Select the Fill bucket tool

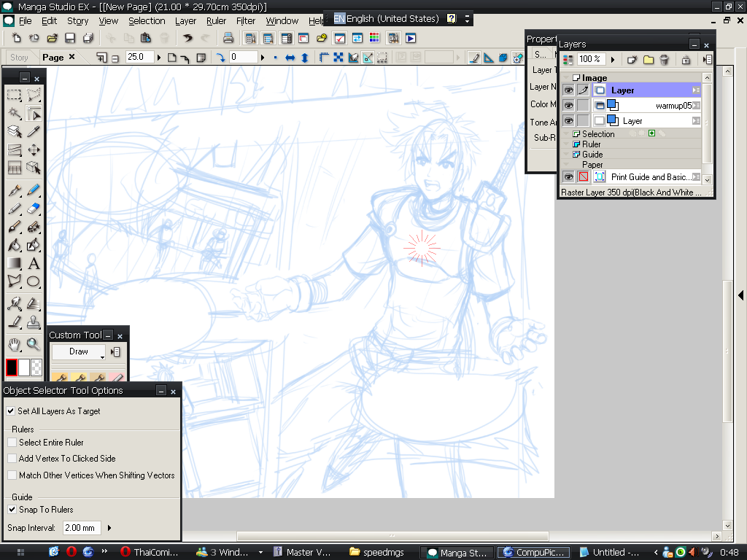click(15, 245)
